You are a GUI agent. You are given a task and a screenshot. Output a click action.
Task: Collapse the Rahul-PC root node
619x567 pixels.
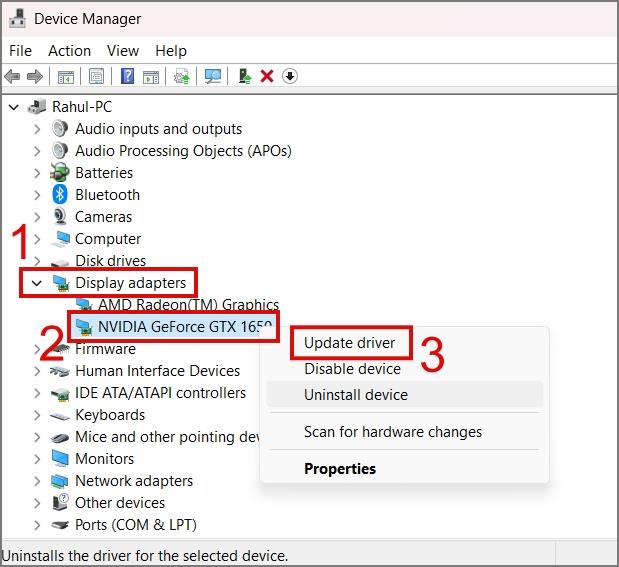click(14, 107)
